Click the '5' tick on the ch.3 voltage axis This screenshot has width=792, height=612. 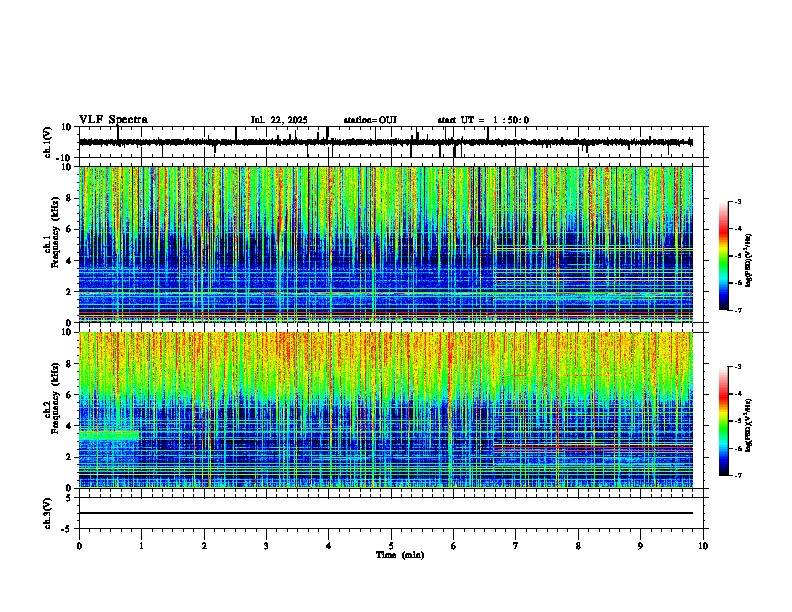click(69, 498)
